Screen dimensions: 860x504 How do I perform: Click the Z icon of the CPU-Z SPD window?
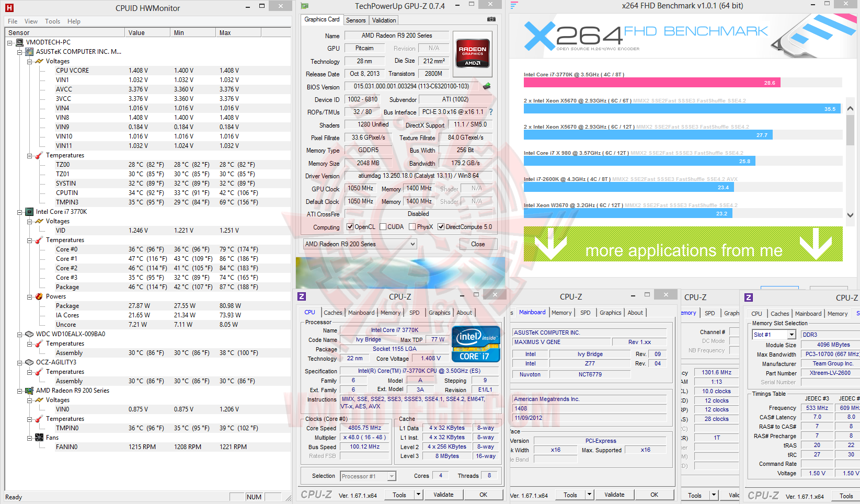point(749,297)
